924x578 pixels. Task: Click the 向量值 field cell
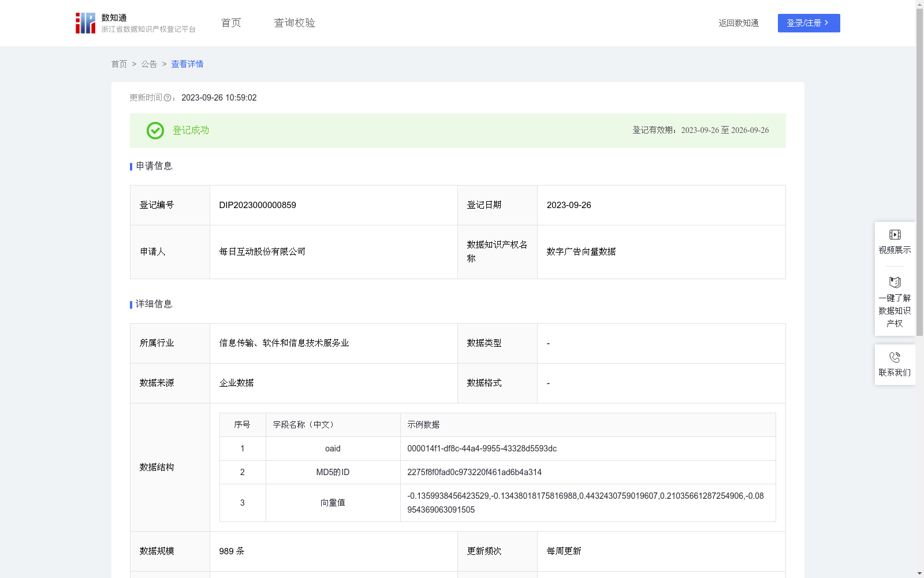point(333,503)
